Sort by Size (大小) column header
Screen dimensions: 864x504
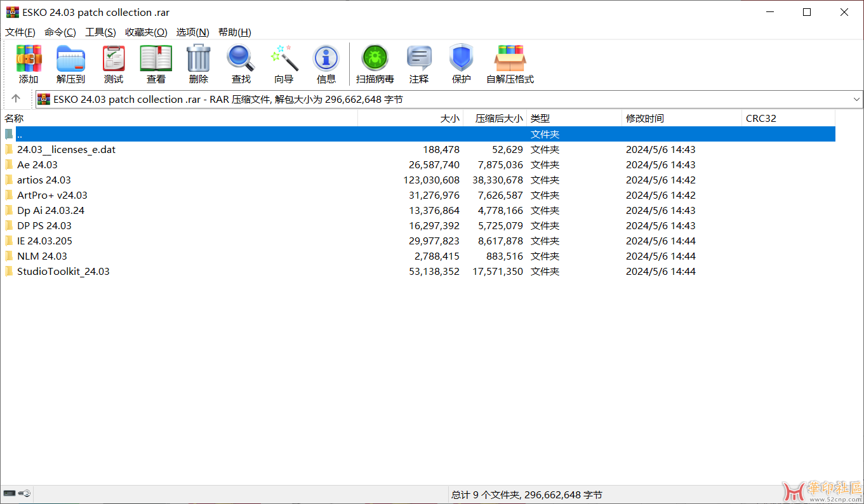click(x=411, y=119)
